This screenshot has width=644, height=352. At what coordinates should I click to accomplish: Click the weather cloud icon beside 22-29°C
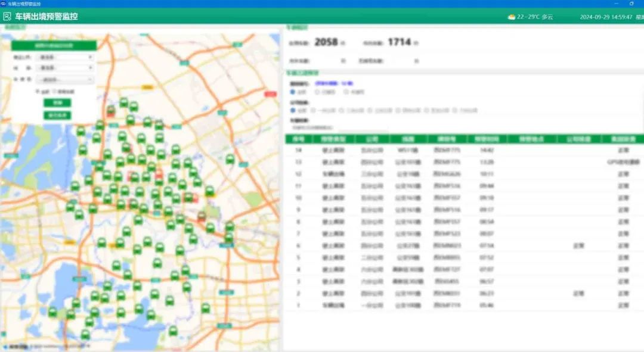click(511, 17)
